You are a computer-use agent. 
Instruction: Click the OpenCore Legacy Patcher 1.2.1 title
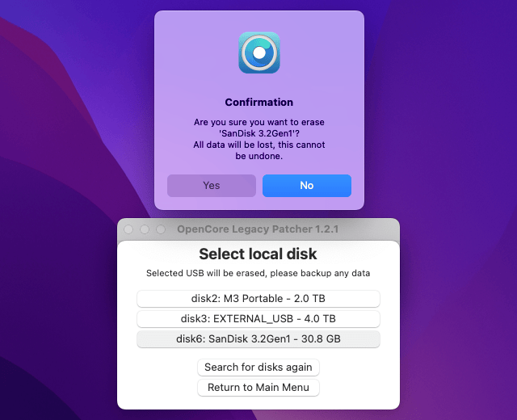[x=258, y=229]
